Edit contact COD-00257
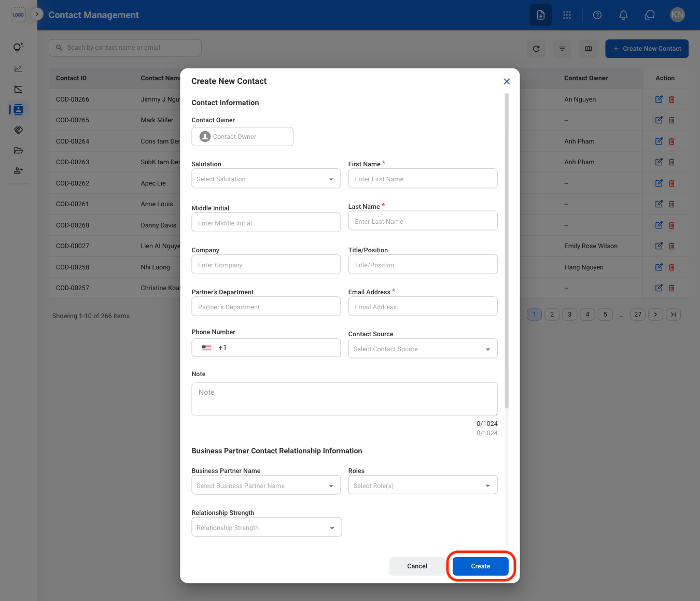Image resolution: width=700 pixels, height=601 pixels. 659,288
